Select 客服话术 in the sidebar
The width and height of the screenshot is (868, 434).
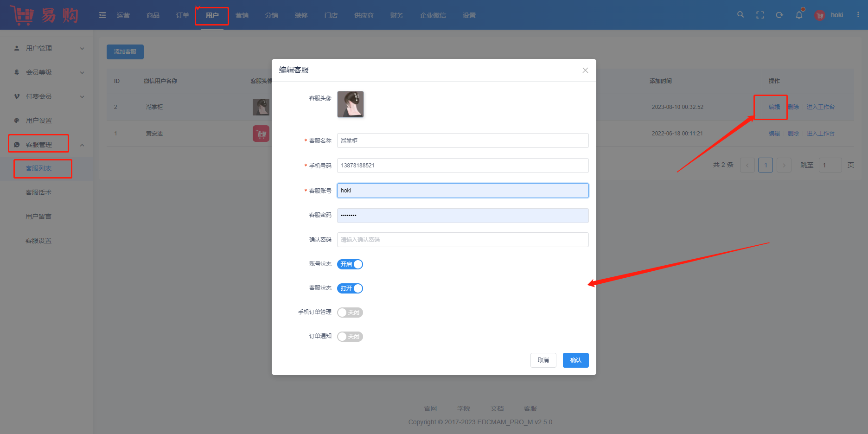(x=38, y=192)
